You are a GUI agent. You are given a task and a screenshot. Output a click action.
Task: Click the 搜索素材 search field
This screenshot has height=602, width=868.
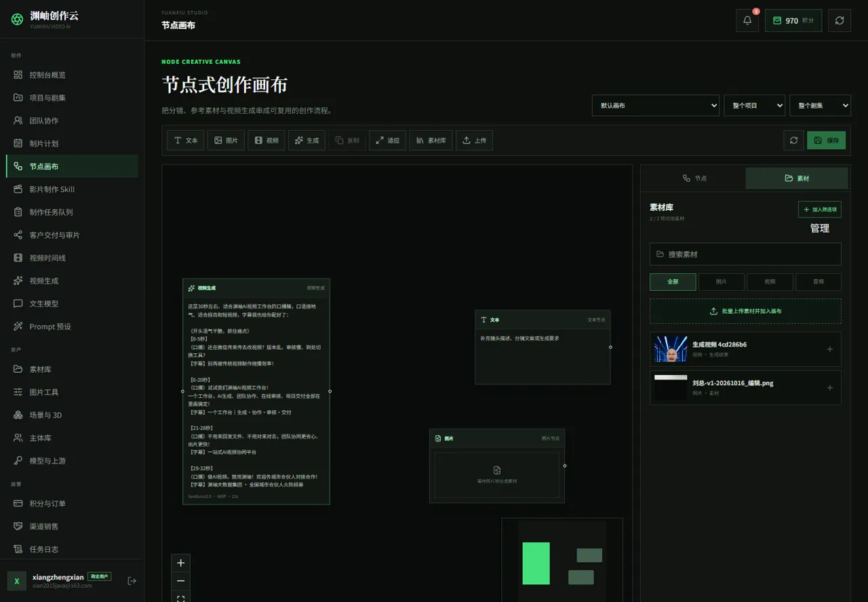[745, 254]
